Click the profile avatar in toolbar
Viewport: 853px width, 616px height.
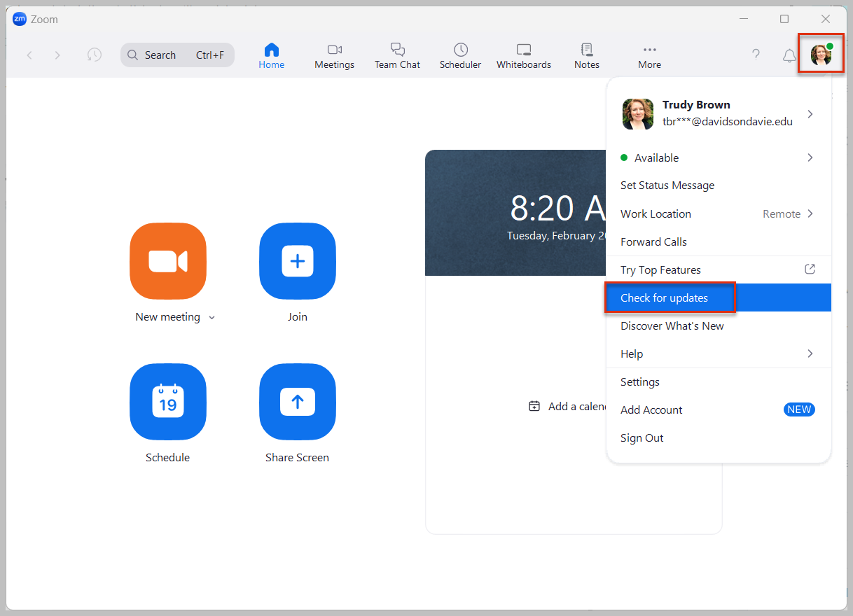[x=821, y=54]
